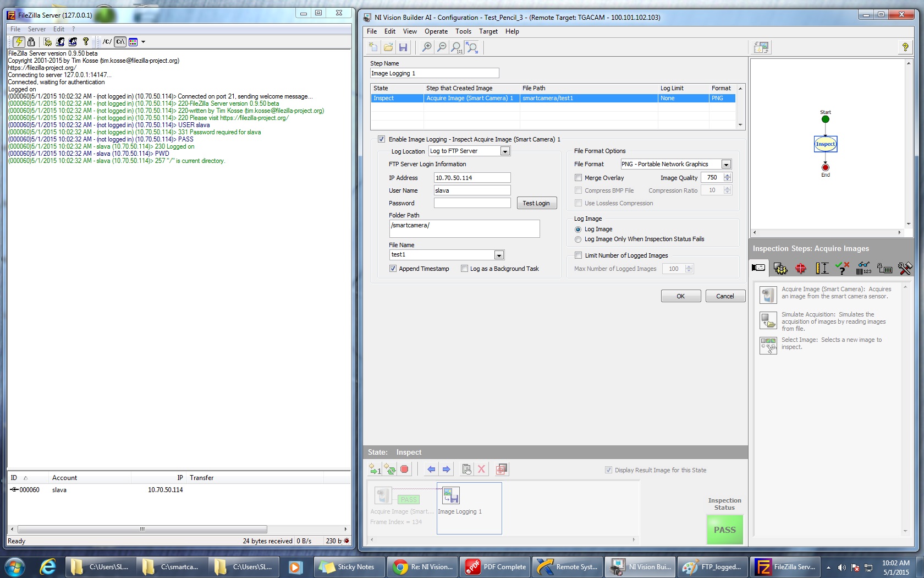Open Sticky Notes from the taskbar
This screenshot has height=578, width=924.
pyautogui.click(x=349, y=567)
